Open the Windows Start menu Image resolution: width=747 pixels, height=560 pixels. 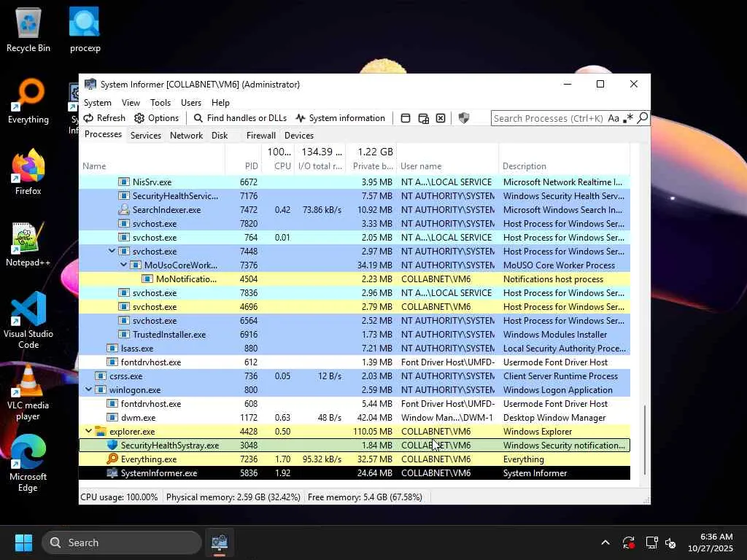pyautogui.click(x=23, y=542)
